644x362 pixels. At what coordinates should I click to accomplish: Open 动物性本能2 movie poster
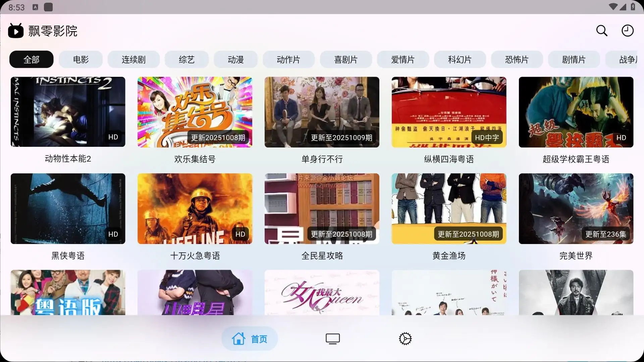[68, 112]
